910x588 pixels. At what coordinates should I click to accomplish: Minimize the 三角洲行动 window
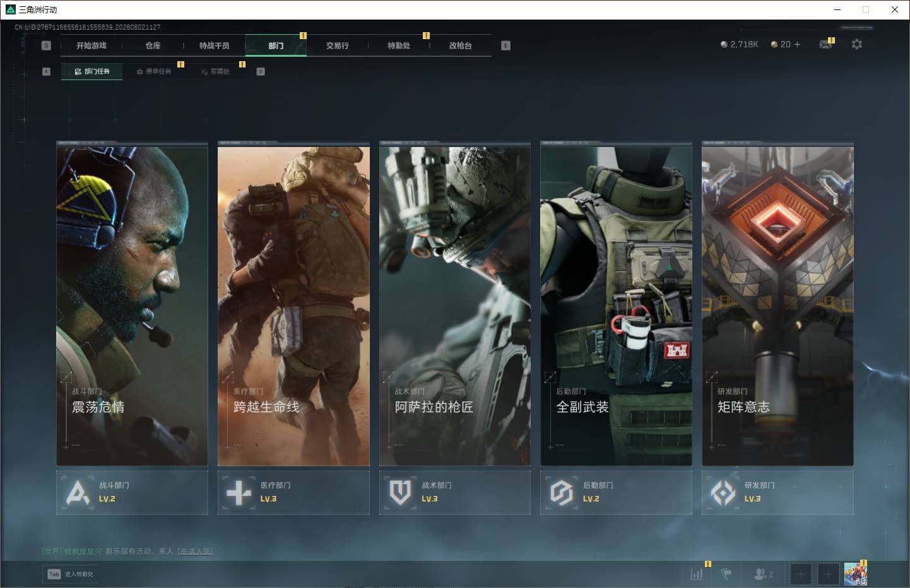(837, 9)
